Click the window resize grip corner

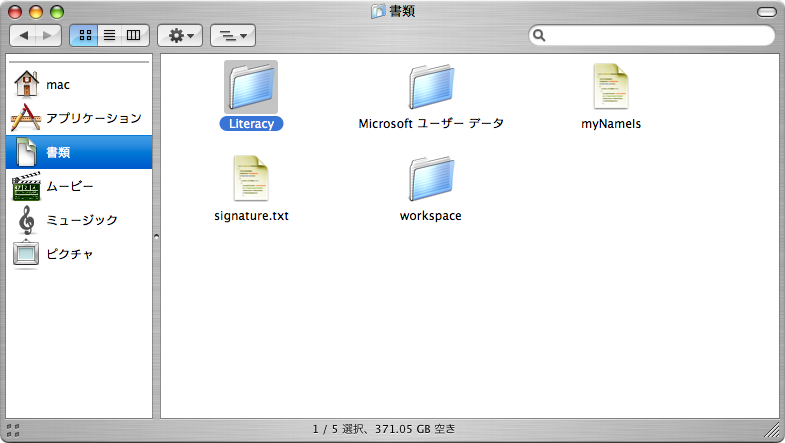[x=771, y=430]
